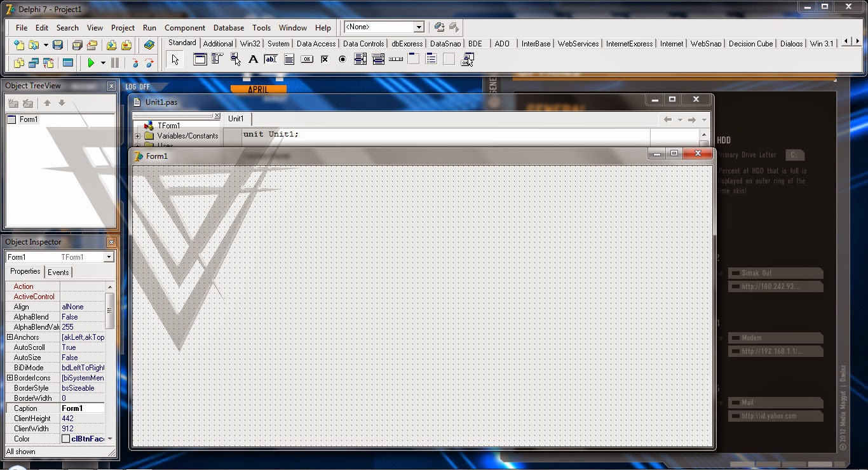The width and height of the screenshot is (868, 470).
Task: Select the Button component icon
Action: pos(307,60)
